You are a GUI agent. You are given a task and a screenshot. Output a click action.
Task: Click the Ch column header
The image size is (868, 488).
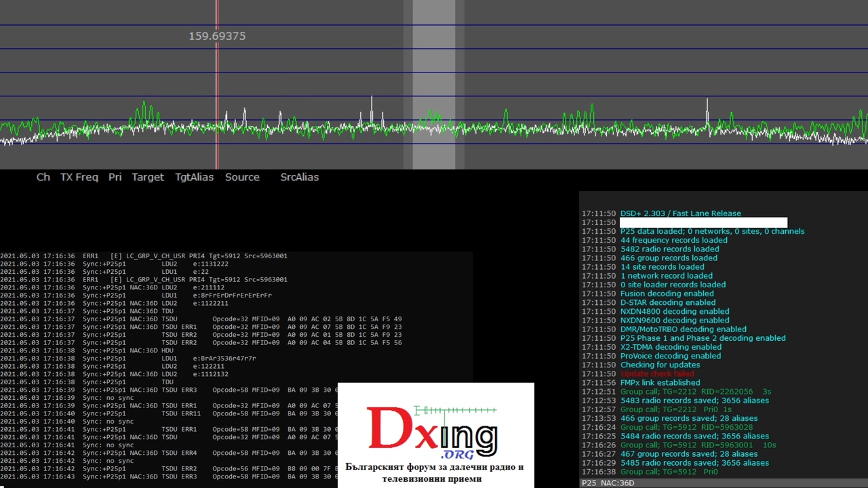[43, 177]
